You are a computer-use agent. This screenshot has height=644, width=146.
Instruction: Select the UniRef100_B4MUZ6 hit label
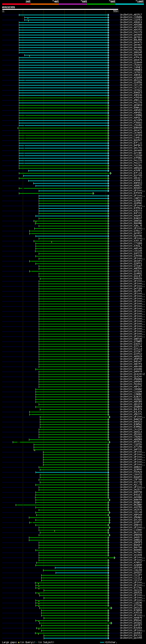[131, 278]
